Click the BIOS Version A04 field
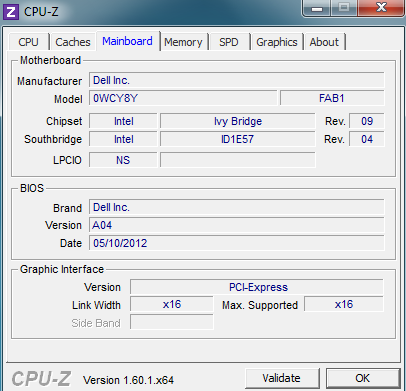406x391 pixels. [237, 225]
